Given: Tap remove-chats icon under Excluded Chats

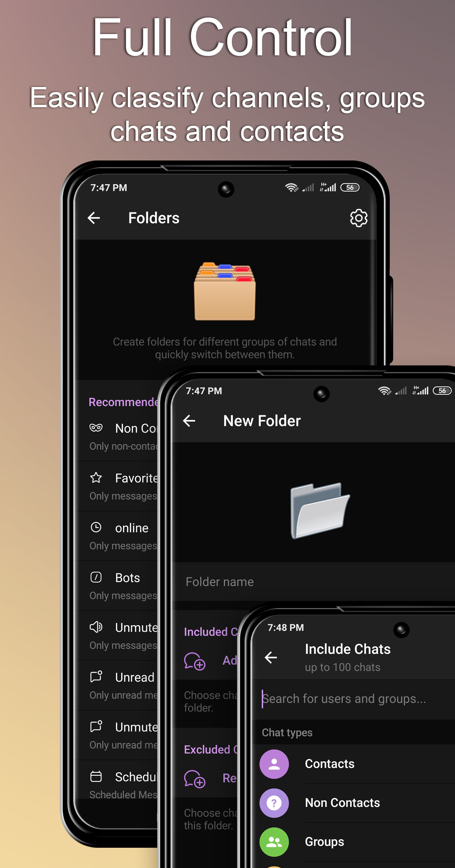Looking at the screenshot, I should click(x=194, y=779).
